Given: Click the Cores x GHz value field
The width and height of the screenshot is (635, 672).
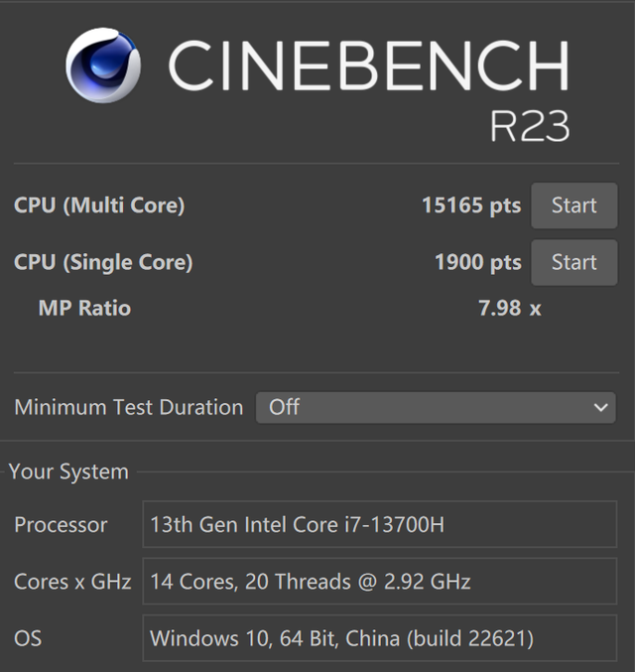Looking at the screenshot, I should click(x=379, y=581).
